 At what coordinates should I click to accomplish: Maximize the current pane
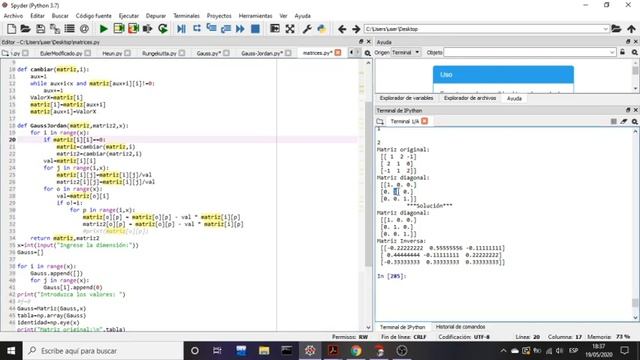(275, 29)
